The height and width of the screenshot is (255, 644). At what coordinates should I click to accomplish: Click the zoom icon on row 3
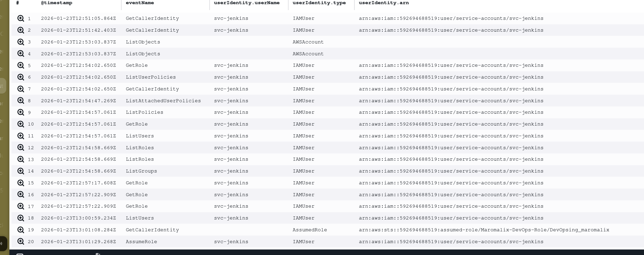tap(21, 42)
